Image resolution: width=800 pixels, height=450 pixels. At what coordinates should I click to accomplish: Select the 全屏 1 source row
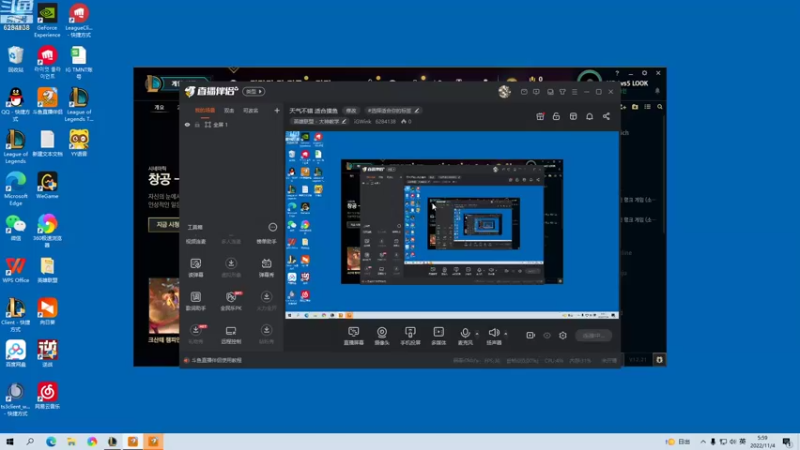point(232,124)
